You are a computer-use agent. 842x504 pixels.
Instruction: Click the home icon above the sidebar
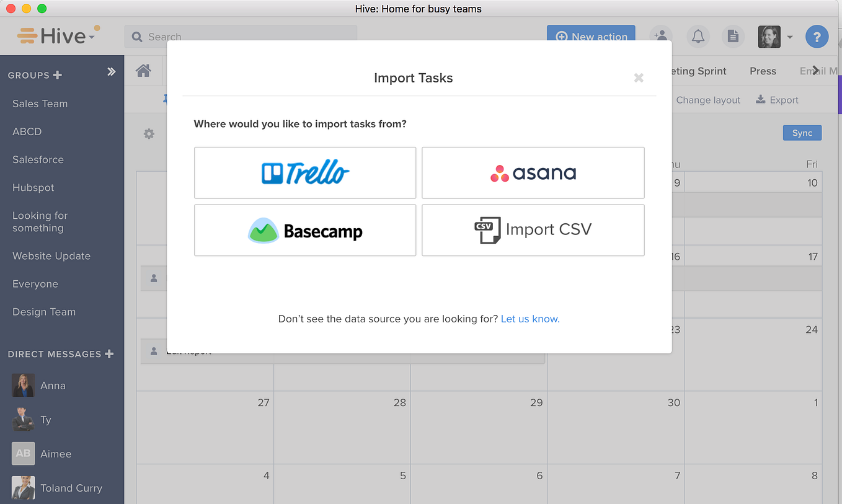(x=143, y=70)
